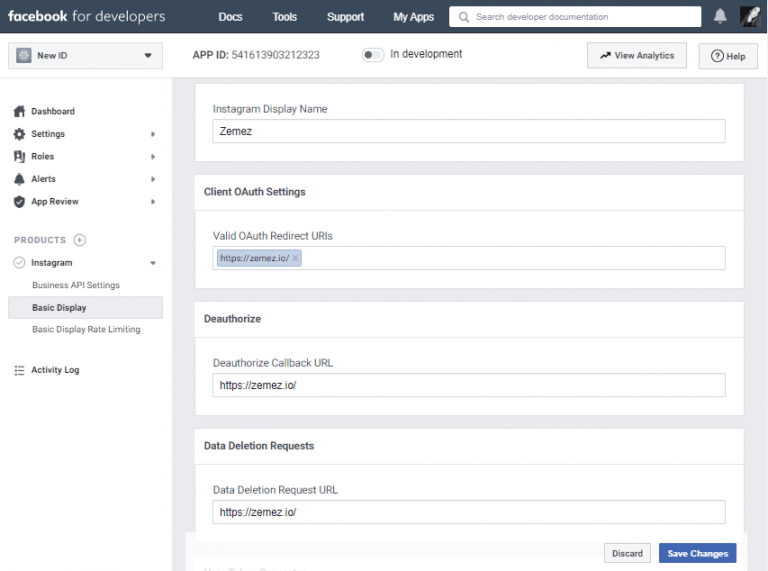Click the Deauthorize Callback URL field
Viewport: 768px width, 571px height.
(x=469, y=385)
